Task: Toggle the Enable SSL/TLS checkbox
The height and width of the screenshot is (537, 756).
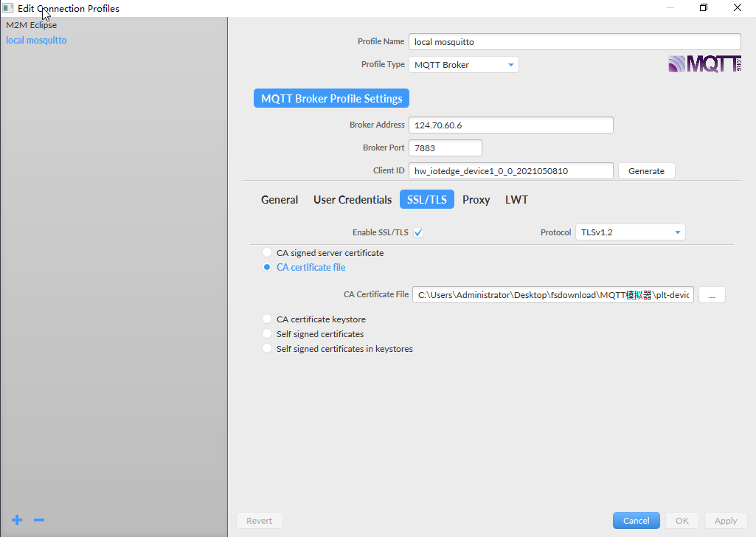Action: [418, 232]
